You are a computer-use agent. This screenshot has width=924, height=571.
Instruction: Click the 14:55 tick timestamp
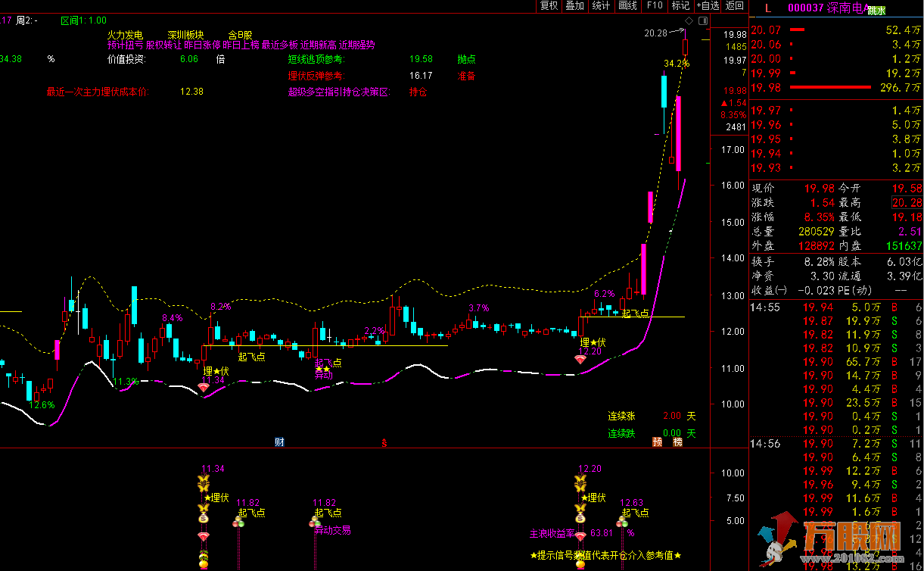pyautogui.click(x=765, y=307)
